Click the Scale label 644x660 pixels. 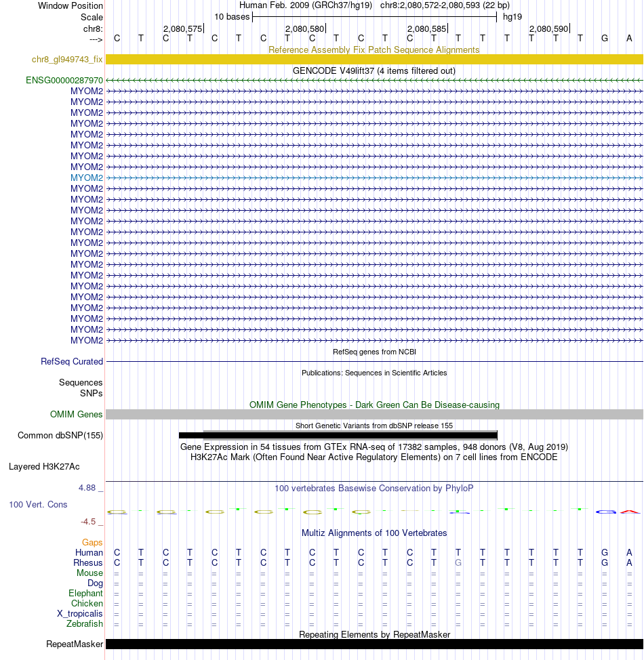coord(92,17)
